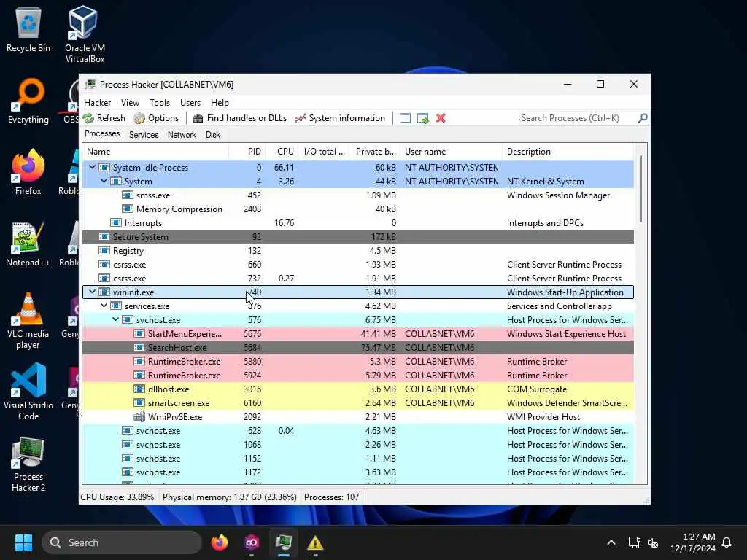Viewport: 747px width, 560px height.
Task: Select StartMenuExperienceHost process row
Action: (358, 333)
